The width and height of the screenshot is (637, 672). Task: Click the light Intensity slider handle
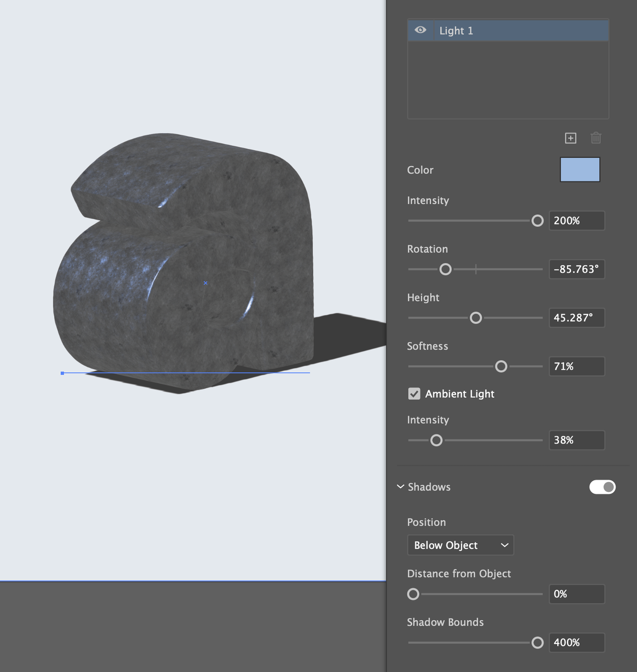537,221
